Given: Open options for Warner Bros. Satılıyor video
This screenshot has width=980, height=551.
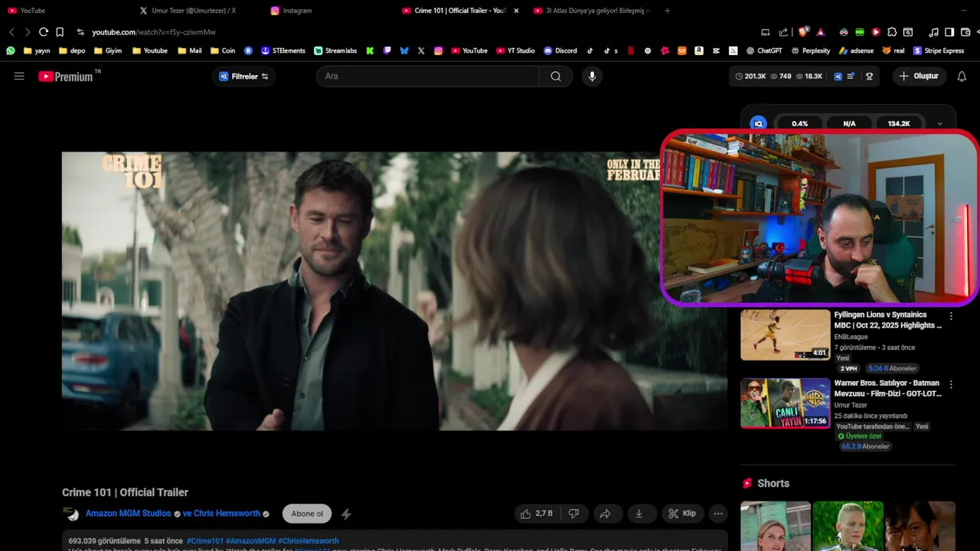Looking at the screenshot, I should click(951, 385).
